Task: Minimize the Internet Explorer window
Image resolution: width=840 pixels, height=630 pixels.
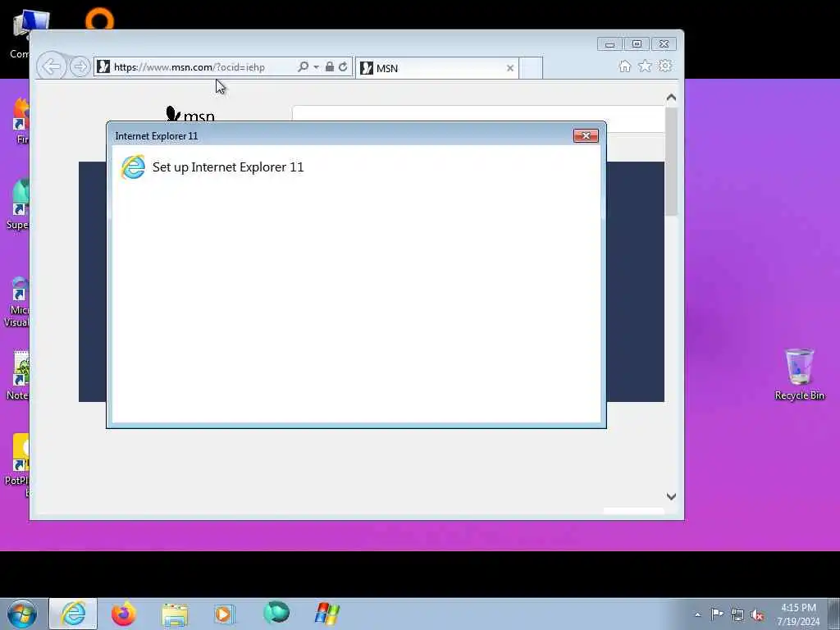Action: pyautogui.click(x=609, y=44)
